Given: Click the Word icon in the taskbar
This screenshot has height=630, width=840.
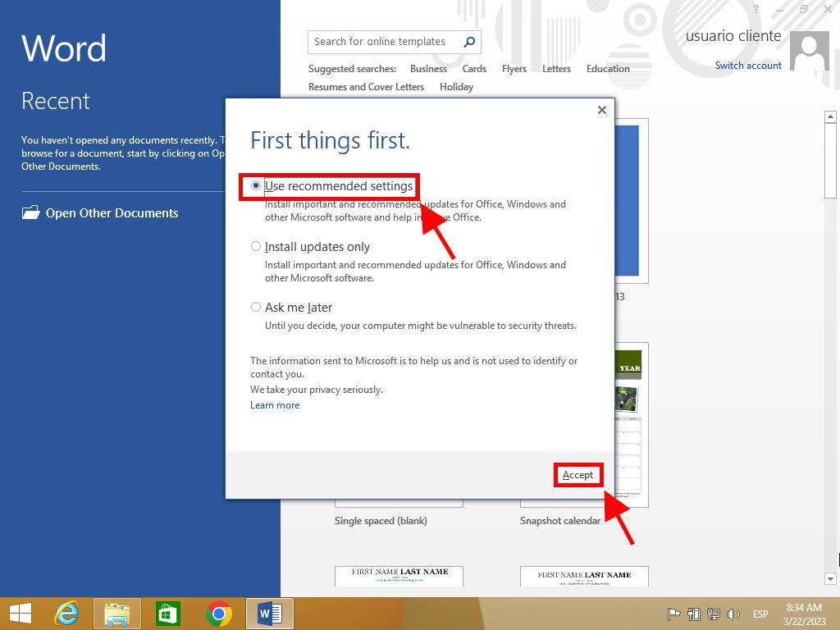Looking at the screenshot, I should coord(269,614).
